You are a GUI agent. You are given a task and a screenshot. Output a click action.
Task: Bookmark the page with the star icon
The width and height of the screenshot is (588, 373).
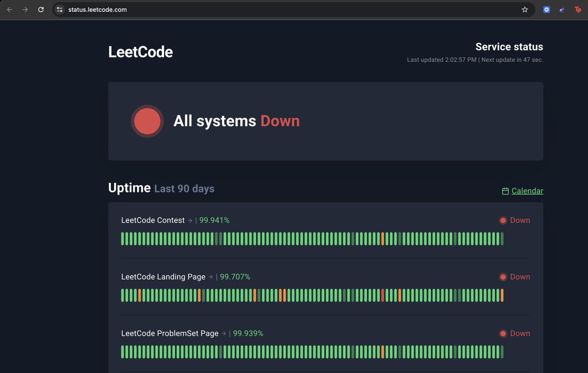point(524,9)
